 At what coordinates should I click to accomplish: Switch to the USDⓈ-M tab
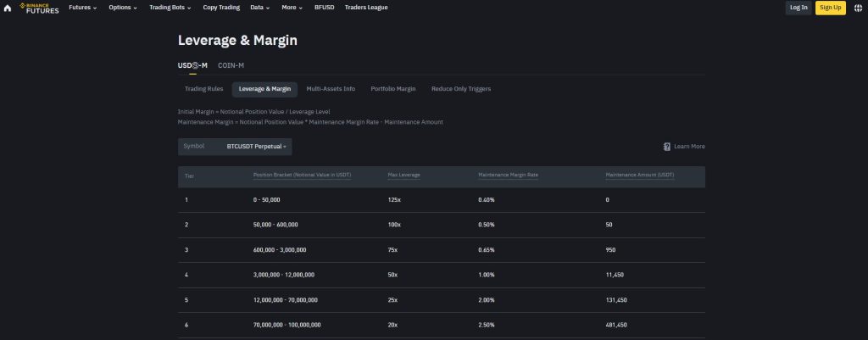pyautogui.click(x=192, y=65)
